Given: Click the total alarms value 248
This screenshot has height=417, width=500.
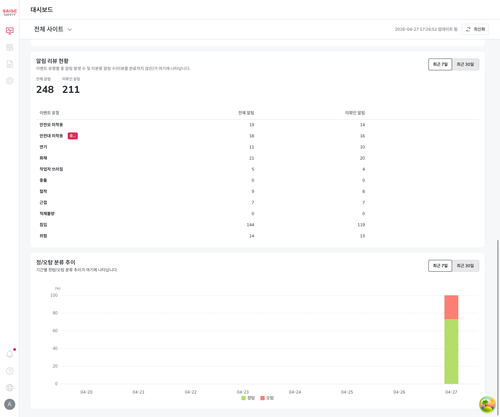Looking at the screenshot, I should tap(45, 90).
